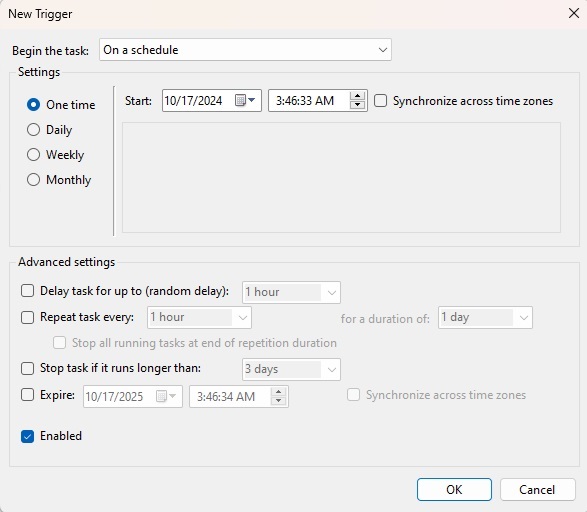The height and width of the screenshot is (512, 587).
Task: Click the Advanced settings group label
Action: pyautogui.click(x=66, y=262)
